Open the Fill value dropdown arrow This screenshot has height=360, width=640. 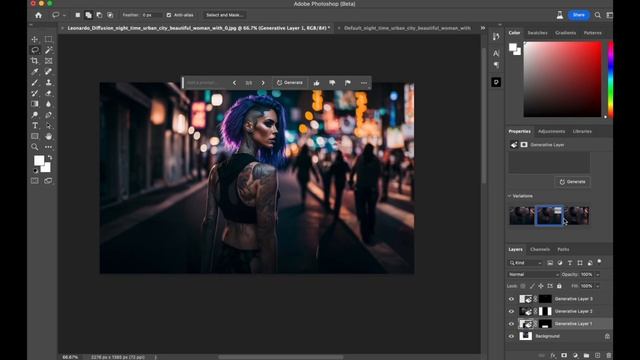[x=598, y=286]
